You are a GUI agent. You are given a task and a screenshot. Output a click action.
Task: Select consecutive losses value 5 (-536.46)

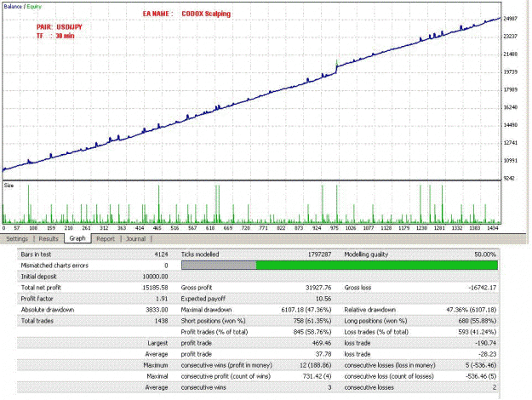point(481,365)
